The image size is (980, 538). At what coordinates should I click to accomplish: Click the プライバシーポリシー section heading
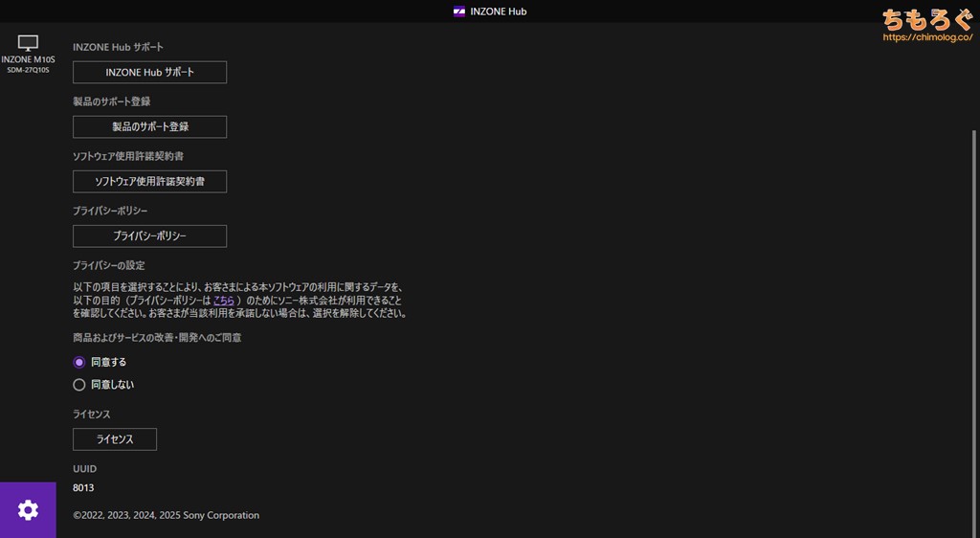tap(111, 212)
